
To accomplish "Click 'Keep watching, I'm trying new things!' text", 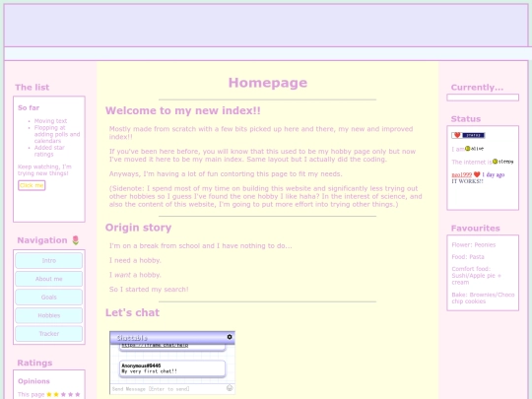I will [44, 170].
